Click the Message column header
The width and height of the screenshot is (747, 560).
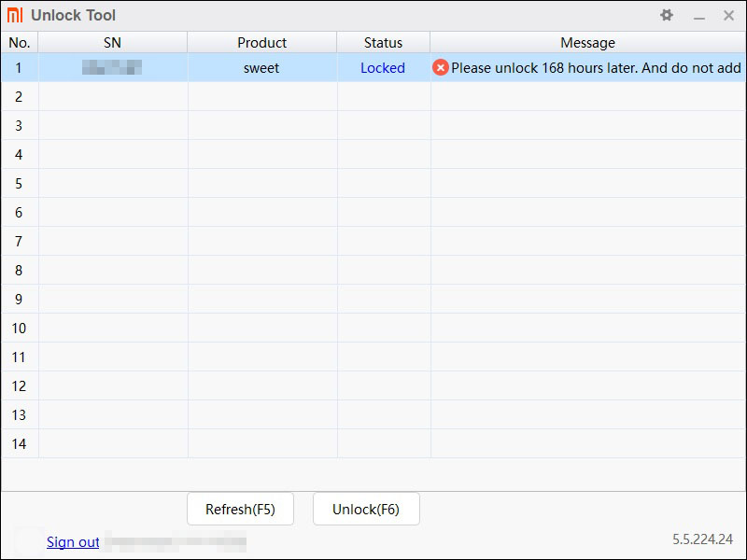(x=588, y=42)
